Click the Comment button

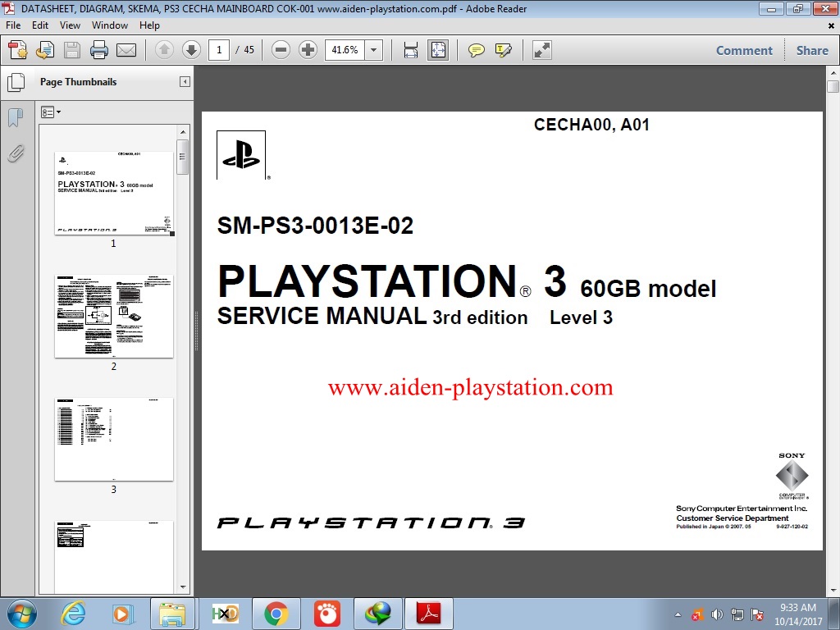click(744, 50)
